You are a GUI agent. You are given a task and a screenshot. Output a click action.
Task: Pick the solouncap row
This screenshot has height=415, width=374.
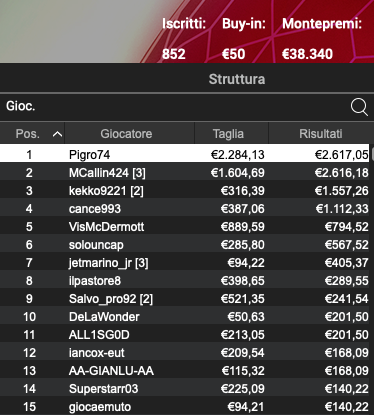pyautogui.click(x=185, y=244)
